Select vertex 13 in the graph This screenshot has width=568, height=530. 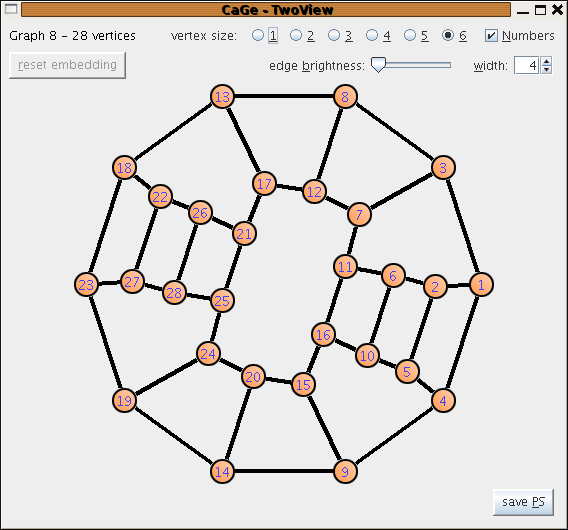pyautogui.click(x=222, y=97)
